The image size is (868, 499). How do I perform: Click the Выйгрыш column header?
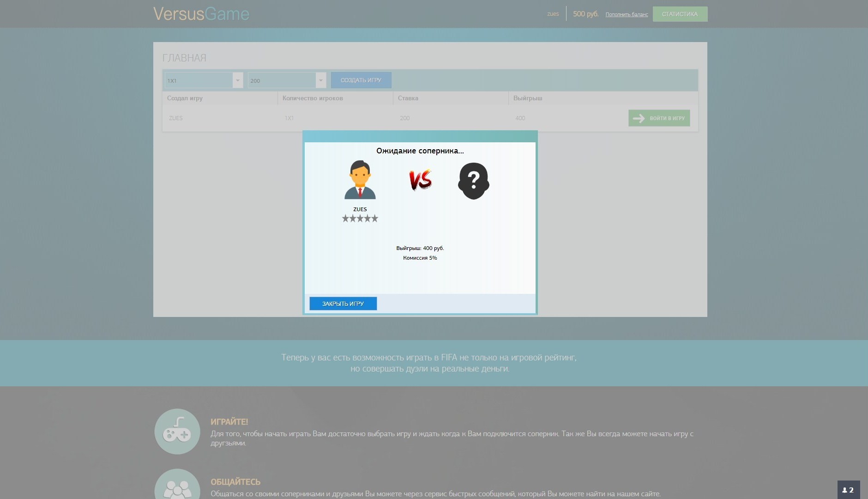tap(528, 98)
